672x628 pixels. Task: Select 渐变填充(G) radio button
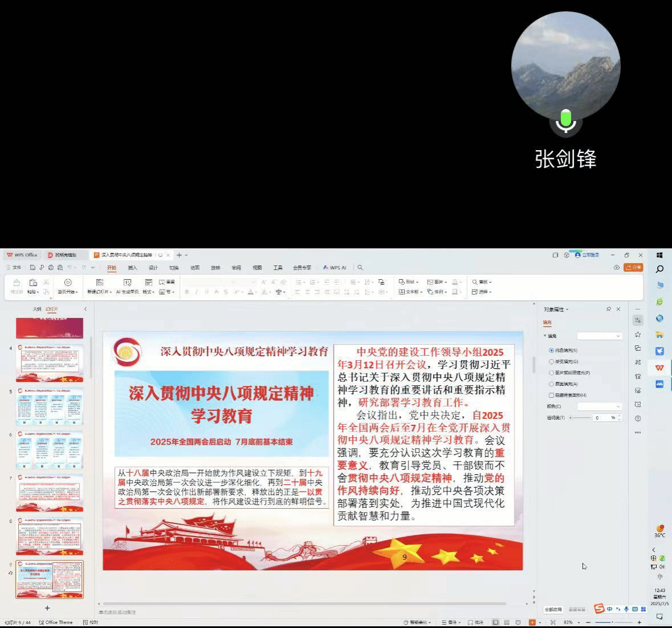point(552,361)
